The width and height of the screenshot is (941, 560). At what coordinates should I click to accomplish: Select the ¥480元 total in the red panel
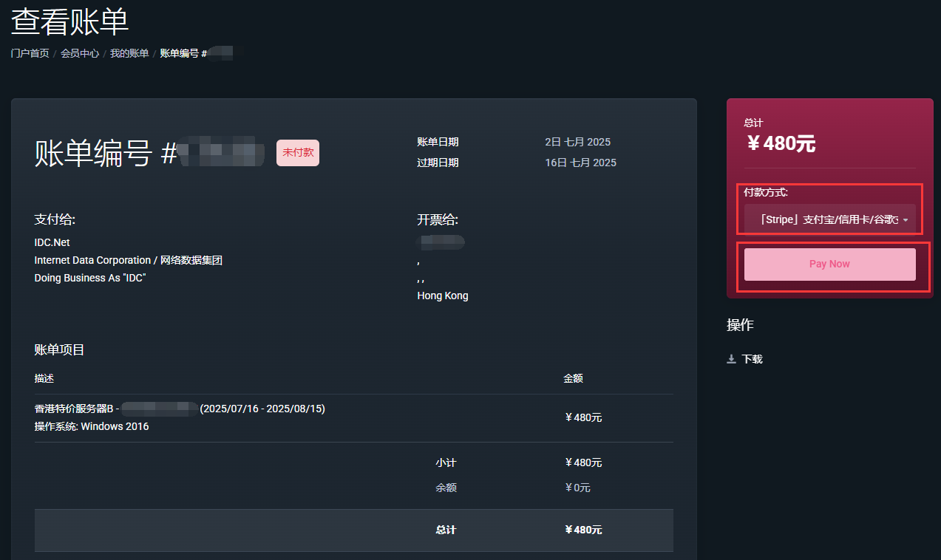pyautogui.click(x=781, y=143)
